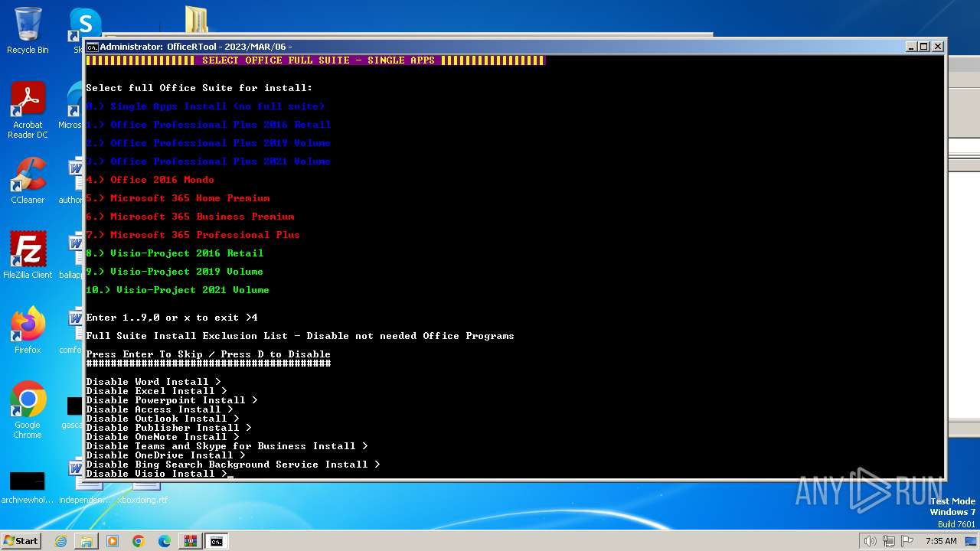
Task: Click 'Disable Teams and Skype for Business' line
Action: (x=227, y=446)
